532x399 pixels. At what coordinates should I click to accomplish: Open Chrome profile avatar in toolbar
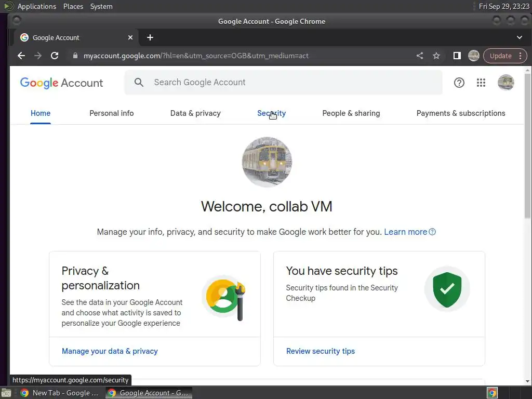(474, 56)
